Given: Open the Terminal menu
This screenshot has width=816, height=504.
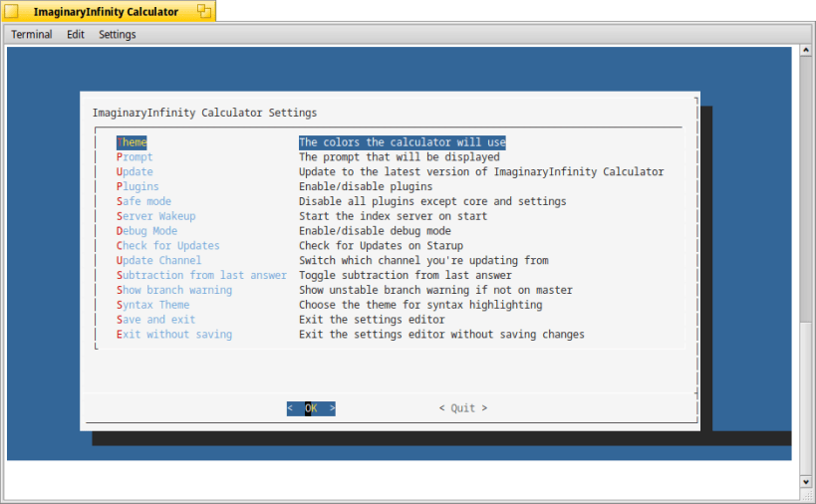Looking at the screenshot, I should pos(32,34).
